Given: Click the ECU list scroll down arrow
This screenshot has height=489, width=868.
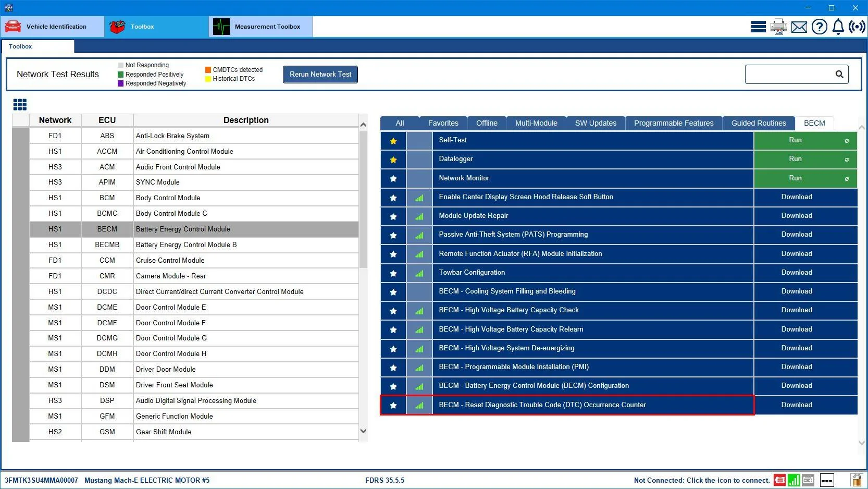Looking at the screenshot, I should coord(363,431).
